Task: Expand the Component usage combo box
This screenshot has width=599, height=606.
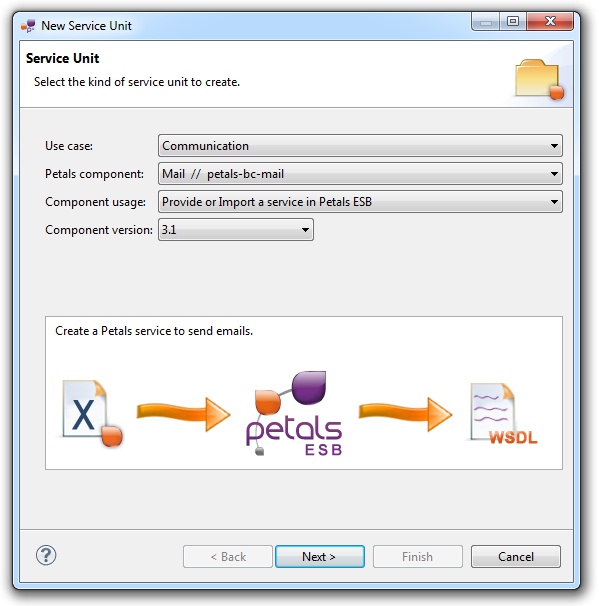Action: [x=360, y=202]
